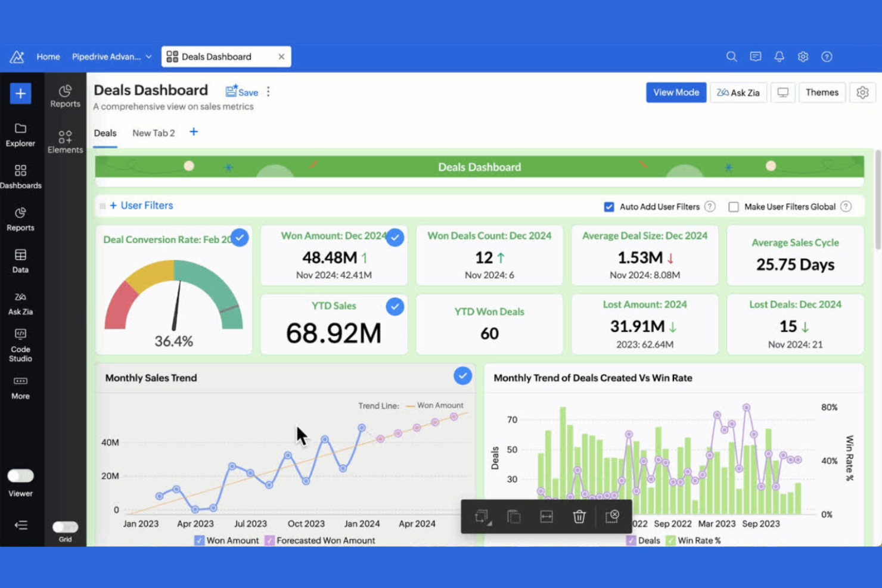Click the View Mode button
The height and width of the screenshot is (588, 882).
point(676,92)
